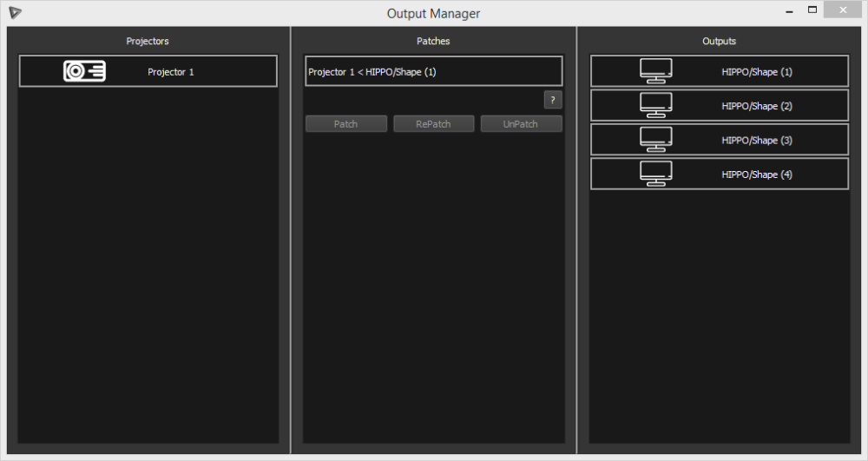868x461 pixels.
Task: Click the monitor icon for HIPPO/Shape (1)
Action: point(656,71)
